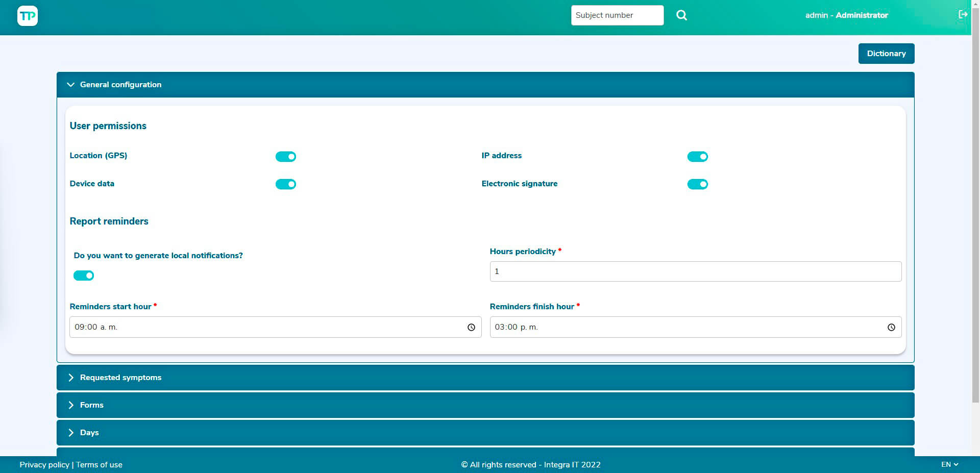Focus the Hours periodicity input field

point(695,271)
